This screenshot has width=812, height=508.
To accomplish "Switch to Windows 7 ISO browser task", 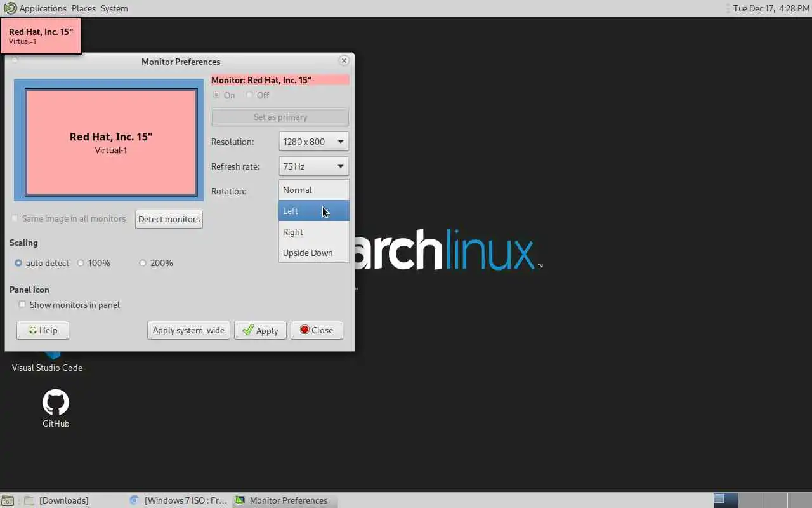I will click(178, 500).
